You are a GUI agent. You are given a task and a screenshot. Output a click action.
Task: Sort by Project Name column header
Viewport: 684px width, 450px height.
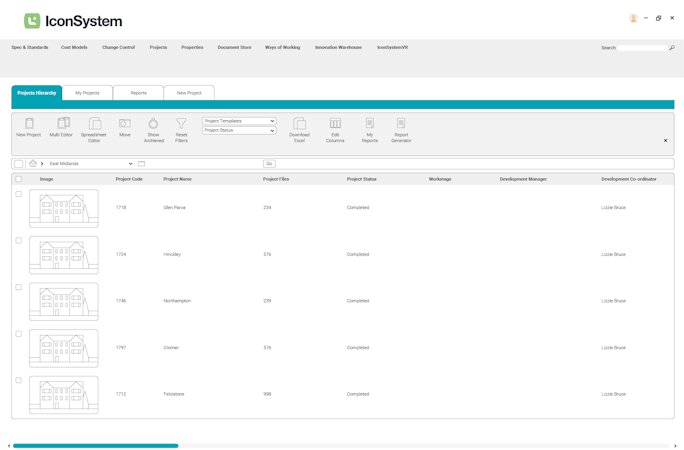pyautogui.click(x=178, y=179)
